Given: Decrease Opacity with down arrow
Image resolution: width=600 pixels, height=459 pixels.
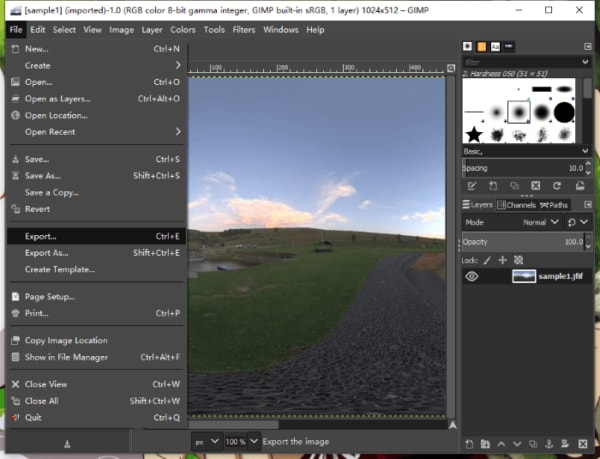Looking at the screenshot, I should pyautogui.click(x=588, y=246).
